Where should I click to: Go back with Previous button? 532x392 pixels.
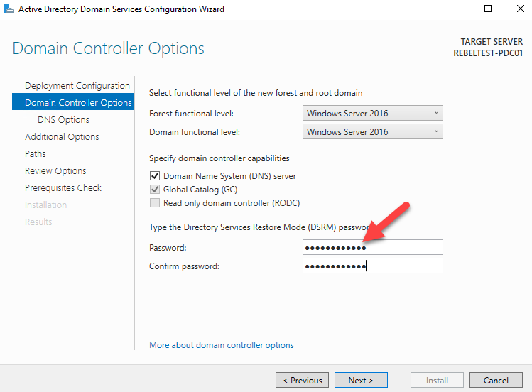pyautogui.click(x=302, y=380)
